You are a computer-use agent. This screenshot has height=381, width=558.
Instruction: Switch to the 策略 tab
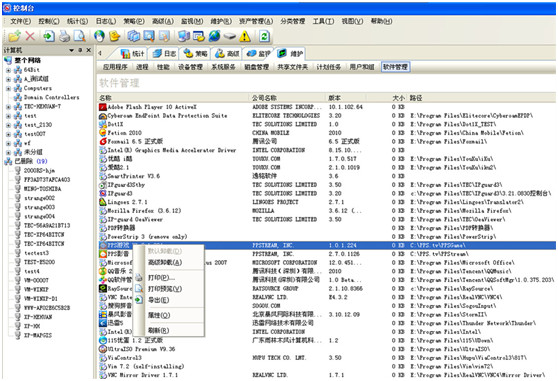pos(196,53)
